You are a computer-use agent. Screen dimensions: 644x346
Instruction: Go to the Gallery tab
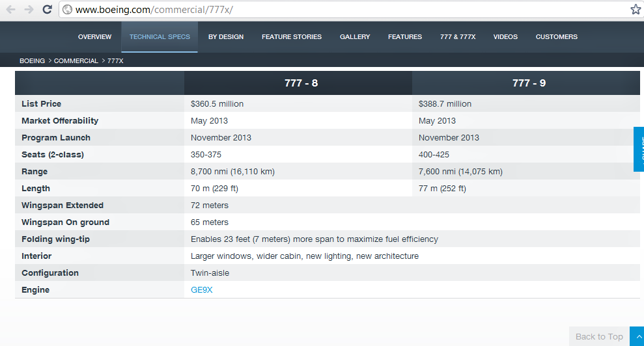pyautogui.click(x=355, y=37)
